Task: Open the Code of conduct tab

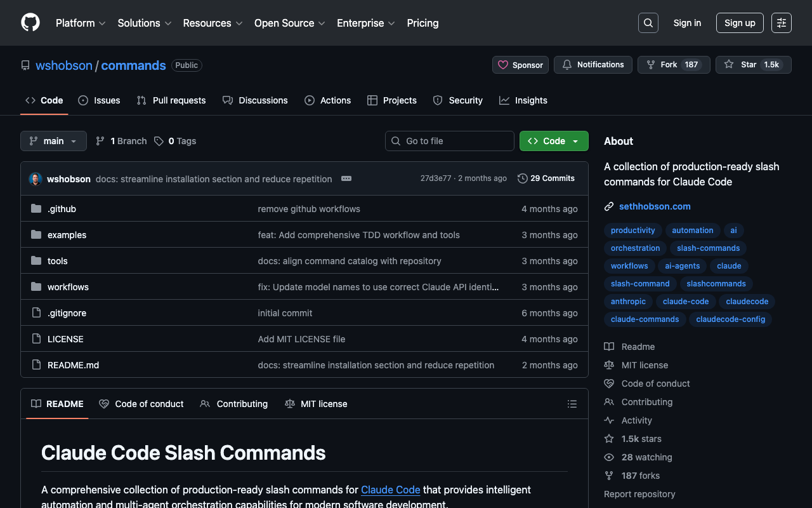Action: click(x=141, y=404)
